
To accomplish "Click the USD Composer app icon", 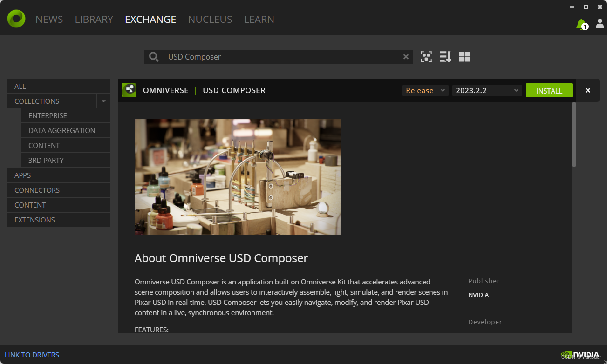I will point(128,90).
